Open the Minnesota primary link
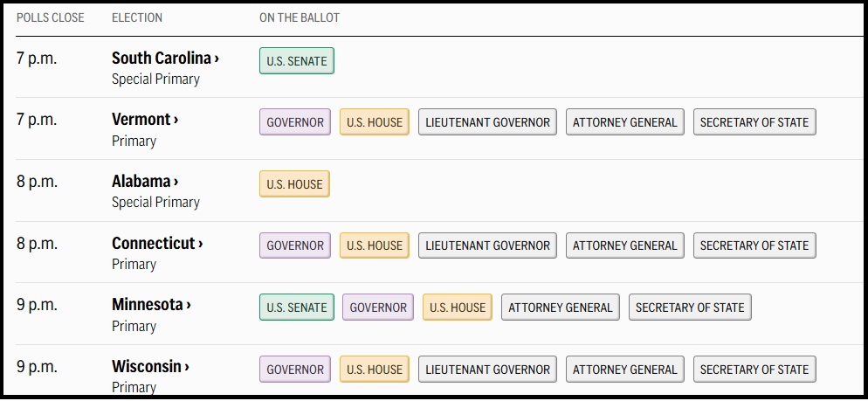Viewport: 868px width, 401px height. tap(151, 305)
